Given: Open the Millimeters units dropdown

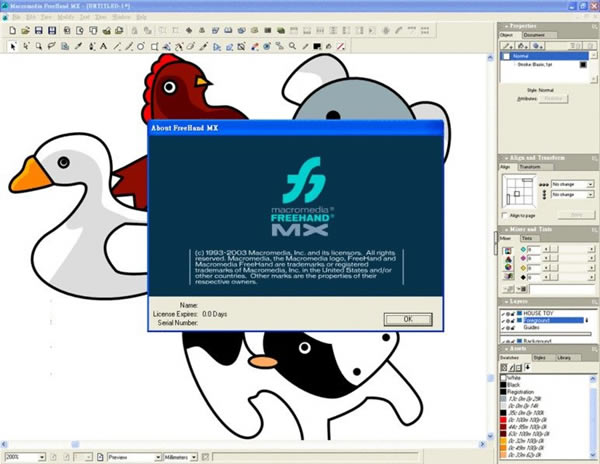Looking at the screenshot, I should click(x=180, y=457).
